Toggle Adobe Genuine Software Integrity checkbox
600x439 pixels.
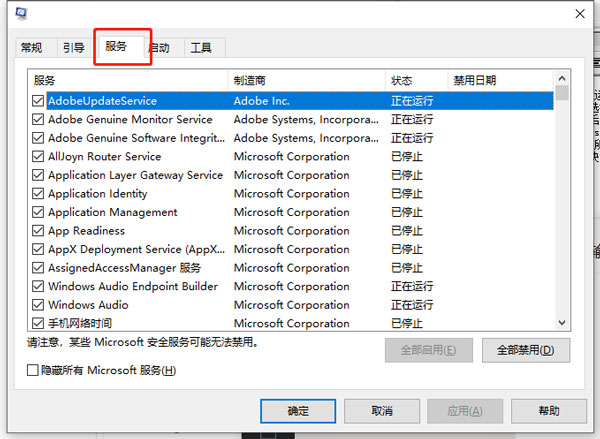click(38, 138)
